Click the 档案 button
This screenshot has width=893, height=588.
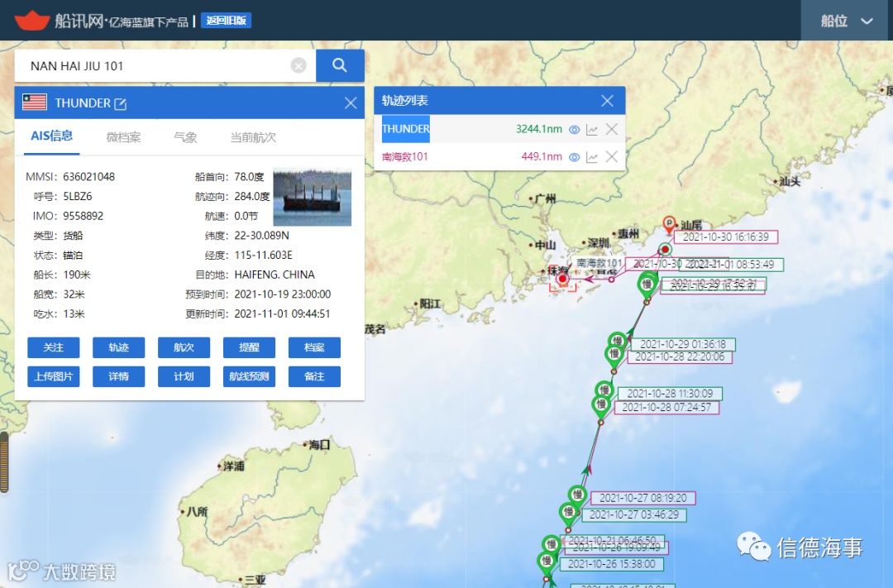point(314,347)
